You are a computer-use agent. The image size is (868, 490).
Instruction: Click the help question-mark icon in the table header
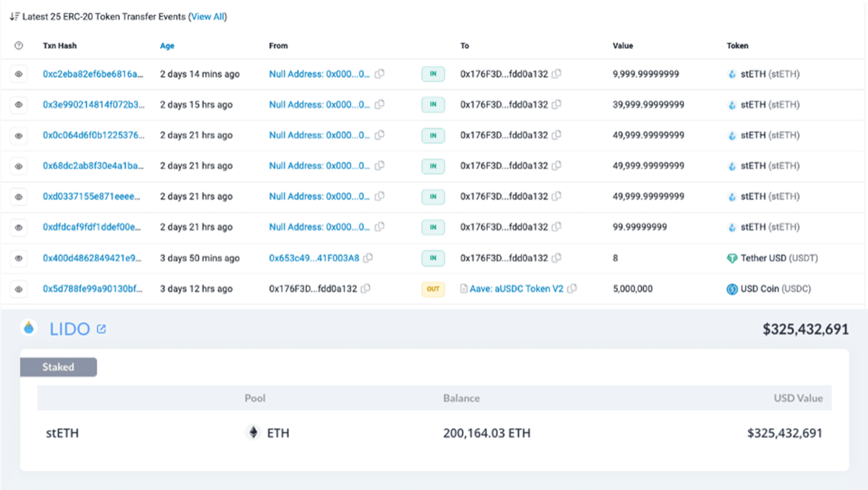(19, 45)
